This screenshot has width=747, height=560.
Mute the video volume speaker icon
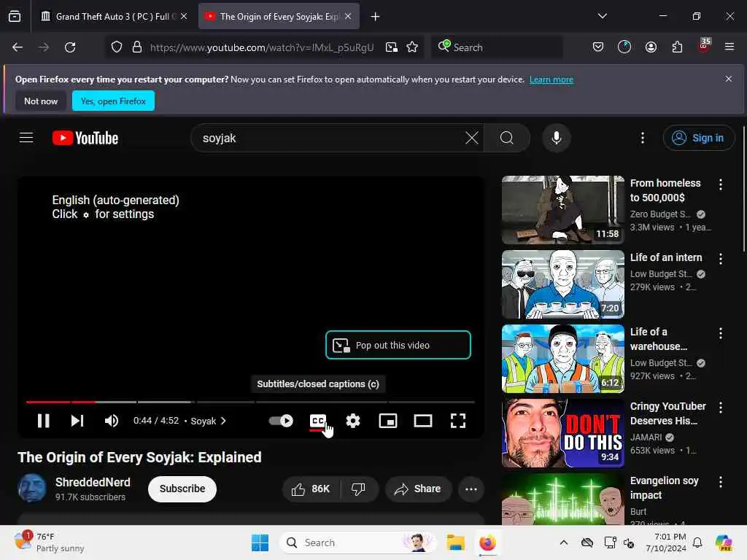pos(112,421)
